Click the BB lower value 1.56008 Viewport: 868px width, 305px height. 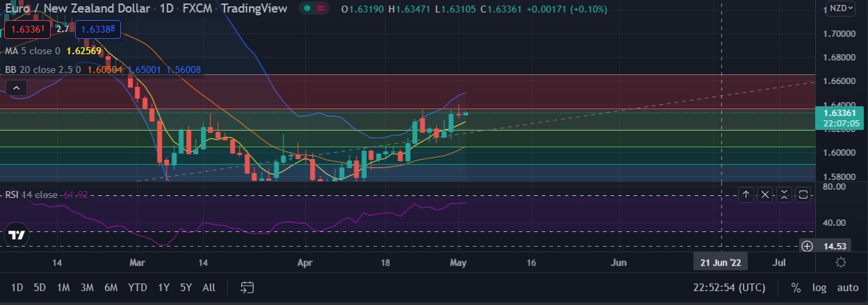(x=183, y=69)
